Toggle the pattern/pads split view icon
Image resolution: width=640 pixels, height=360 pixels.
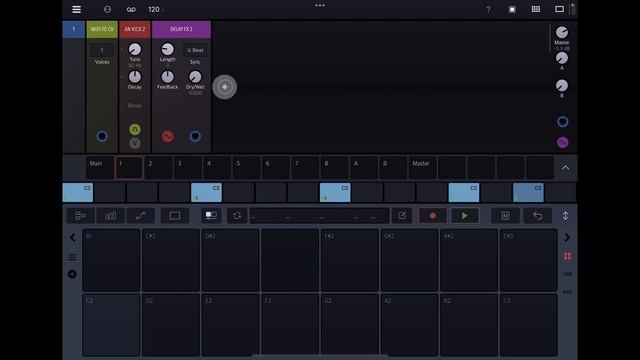tap(211, 216)
